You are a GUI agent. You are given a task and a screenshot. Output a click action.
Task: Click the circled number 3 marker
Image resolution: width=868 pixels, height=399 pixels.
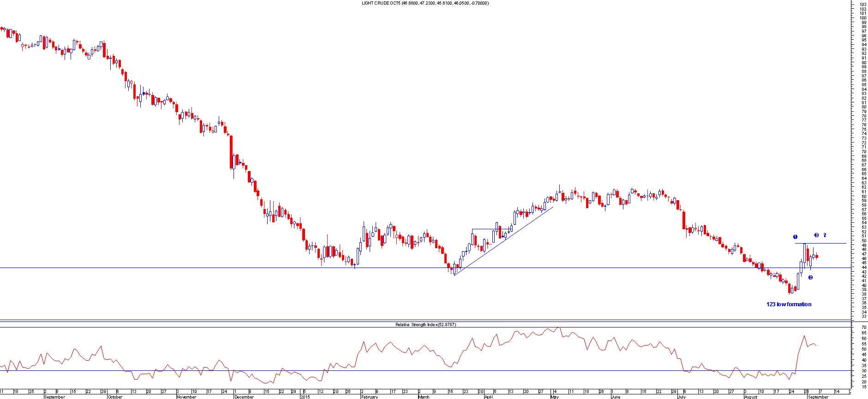coord(816,235)
